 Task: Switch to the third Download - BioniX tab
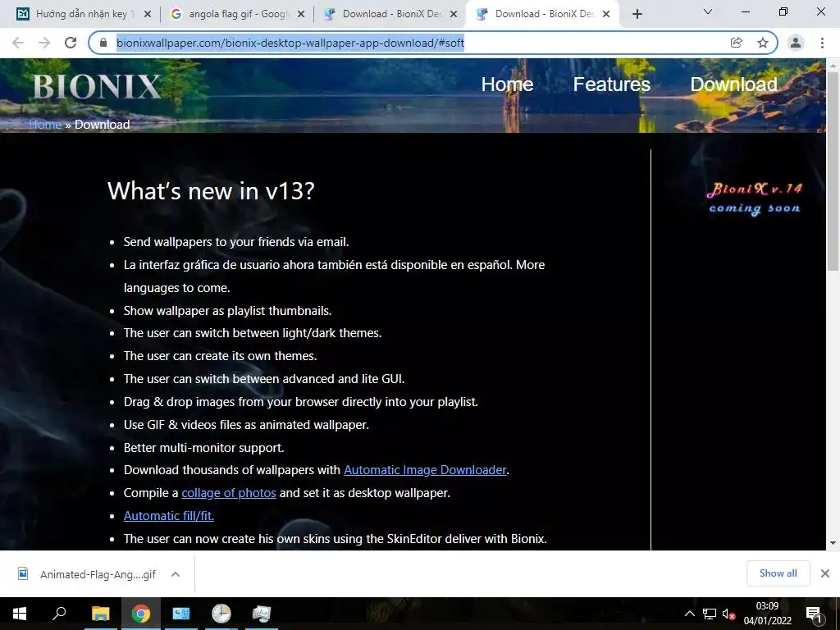tap(391, 14)
